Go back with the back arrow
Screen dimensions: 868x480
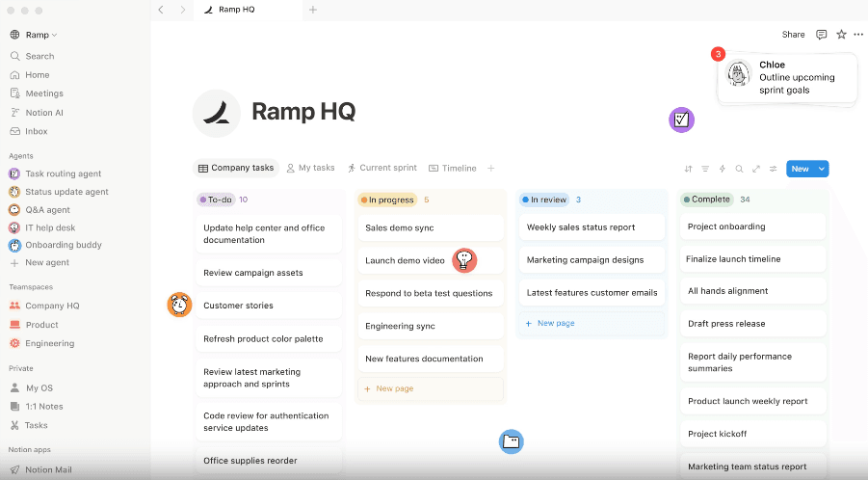pos(161,10)
